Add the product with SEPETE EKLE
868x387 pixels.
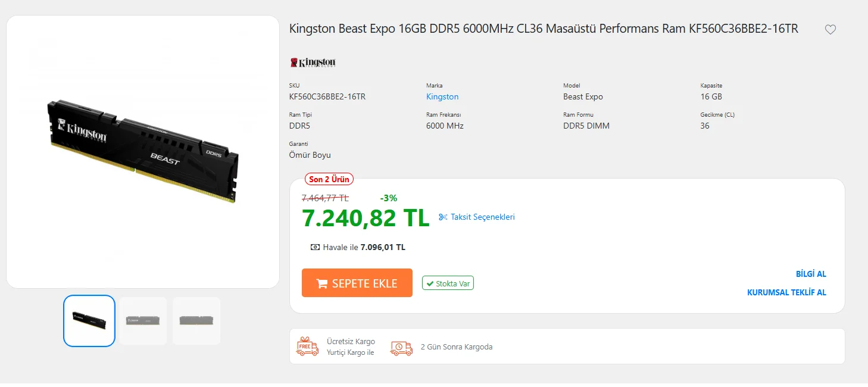point(357,283)
